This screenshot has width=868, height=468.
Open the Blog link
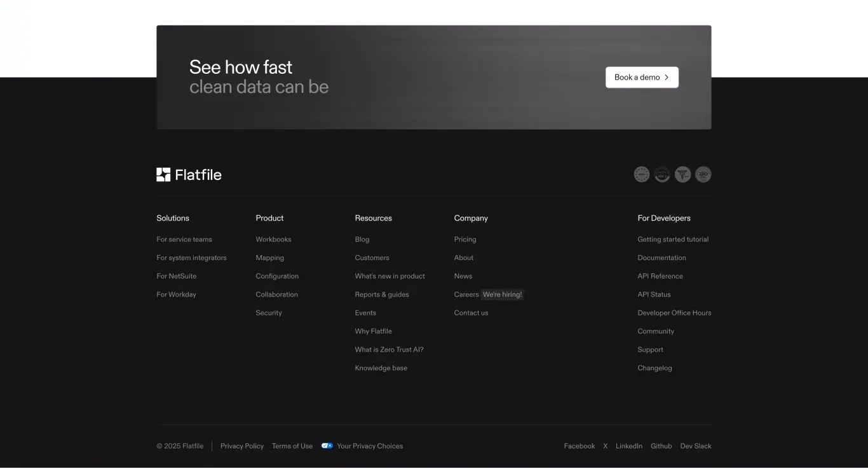[362, 240]
